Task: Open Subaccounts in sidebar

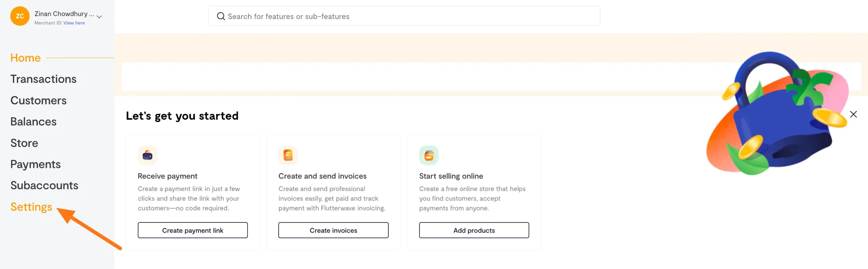Action: tap(44, 185)
